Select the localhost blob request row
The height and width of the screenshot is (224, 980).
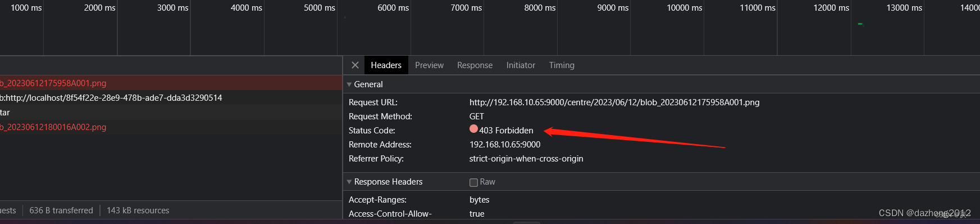point(171,97)
